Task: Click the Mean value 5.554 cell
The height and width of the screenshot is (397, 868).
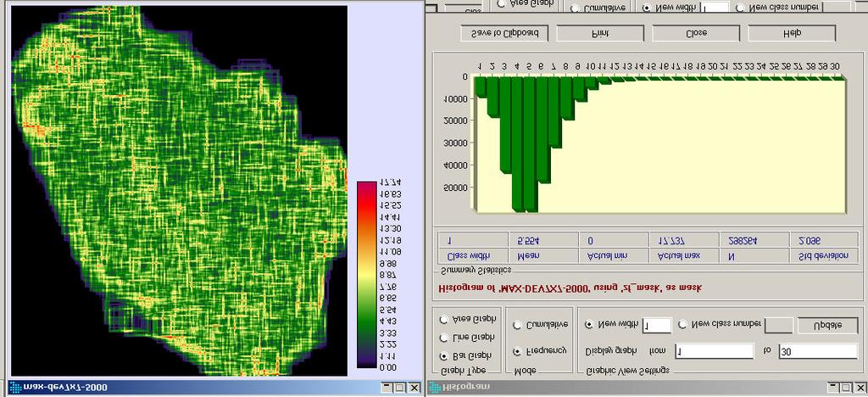Action: (x=543, y=240)
